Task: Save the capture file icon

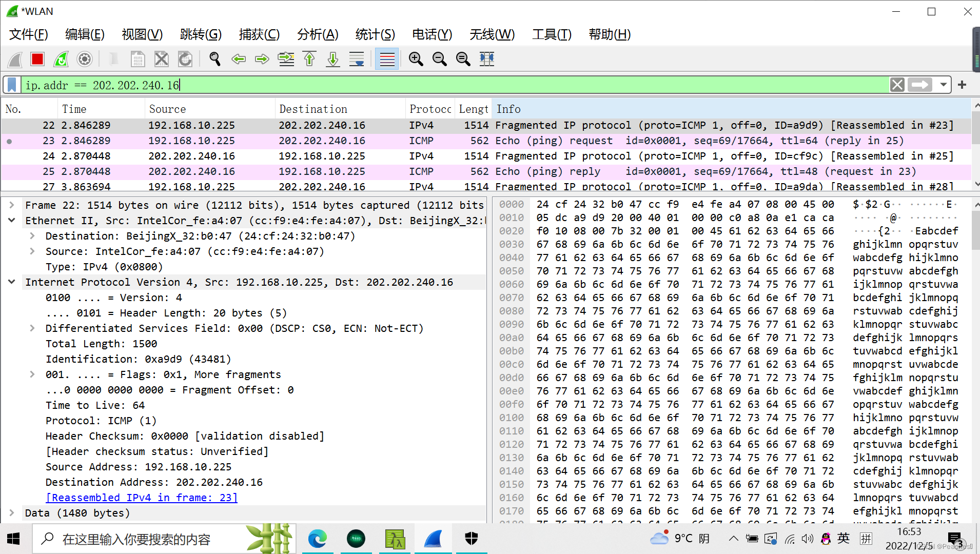Action: coord(138,60)
